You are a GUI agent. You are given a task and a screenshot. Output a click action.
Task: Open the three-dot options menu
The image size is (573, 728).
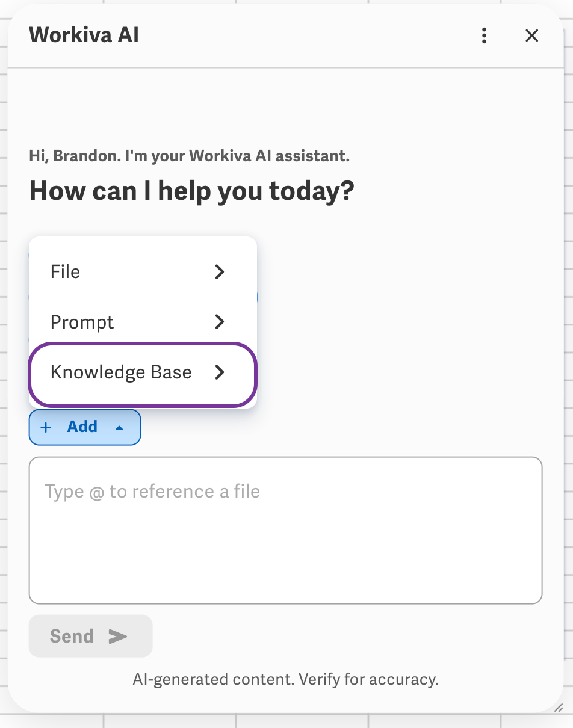[x=484, y=36]
